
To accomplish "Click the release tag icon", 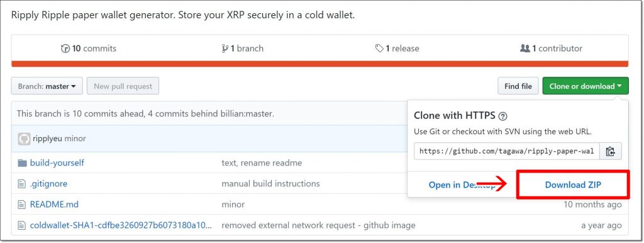I will pyautogui.click(x=379, y=48).
